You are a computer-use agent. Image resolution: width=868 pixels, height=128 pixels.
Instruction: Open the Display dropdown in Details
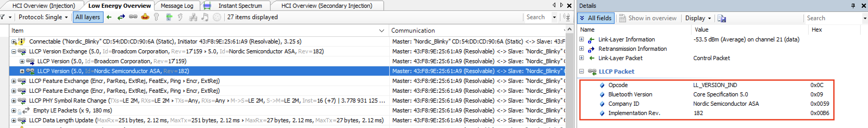coord(698,18)
